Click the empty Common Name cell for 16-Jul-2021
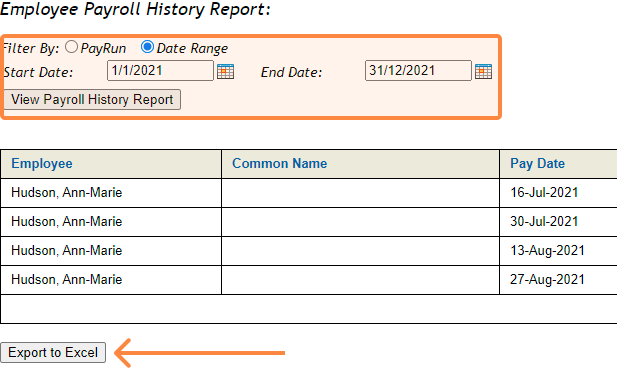 point(360,193)
